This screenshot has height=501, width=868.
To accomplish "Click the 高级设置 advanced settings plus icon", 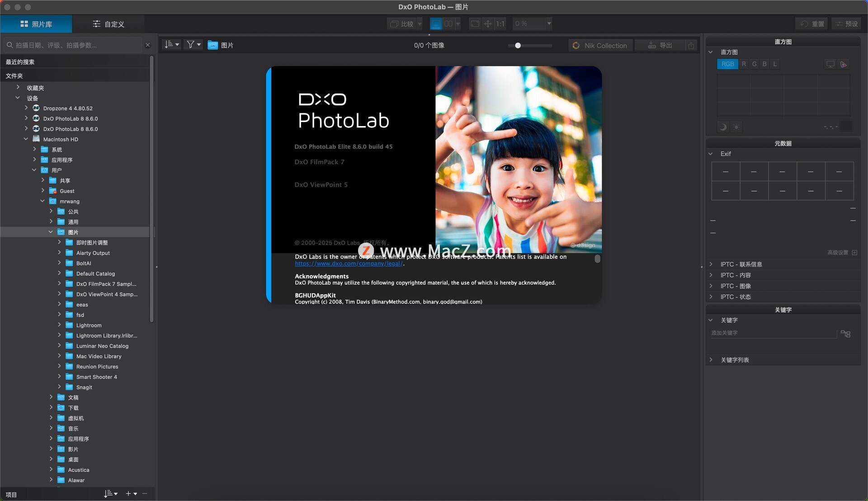I will click(x=854, y=253).
